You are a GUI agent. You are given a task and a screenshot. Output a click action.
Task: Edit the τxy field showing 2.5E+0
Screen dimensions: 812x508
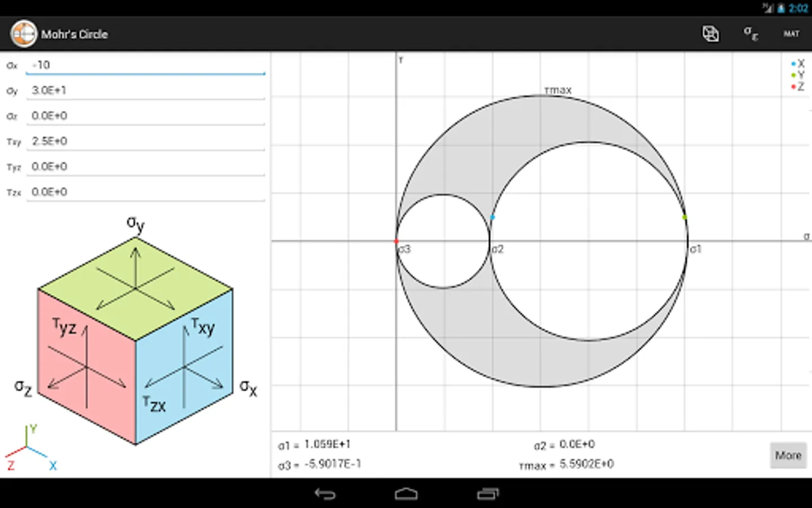145,141
